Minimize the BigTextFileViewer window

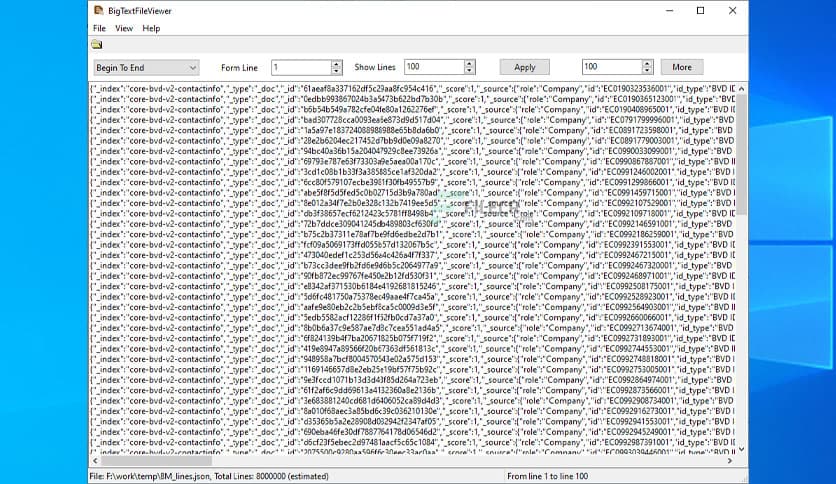(670, 11)
